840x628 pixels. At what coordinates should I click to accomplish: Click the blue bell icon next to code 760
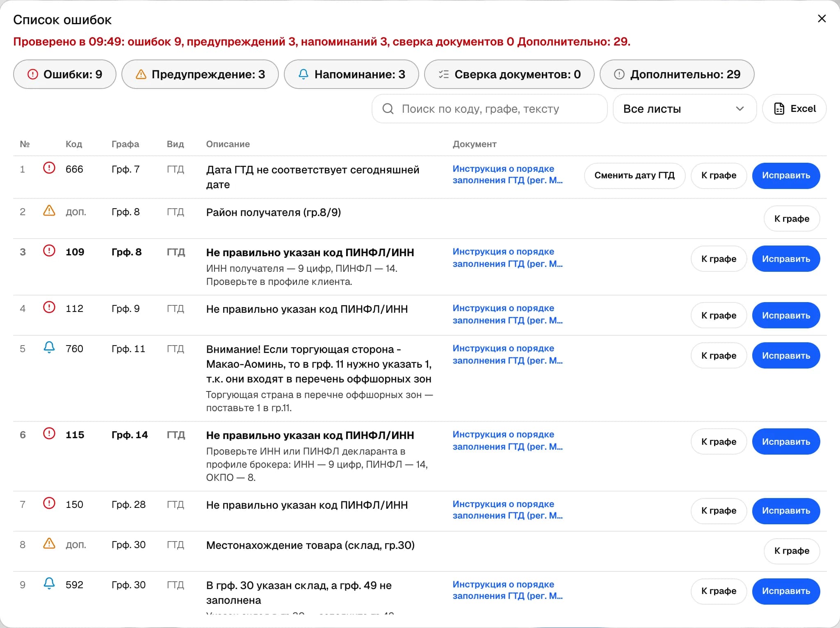coord(49,348)
